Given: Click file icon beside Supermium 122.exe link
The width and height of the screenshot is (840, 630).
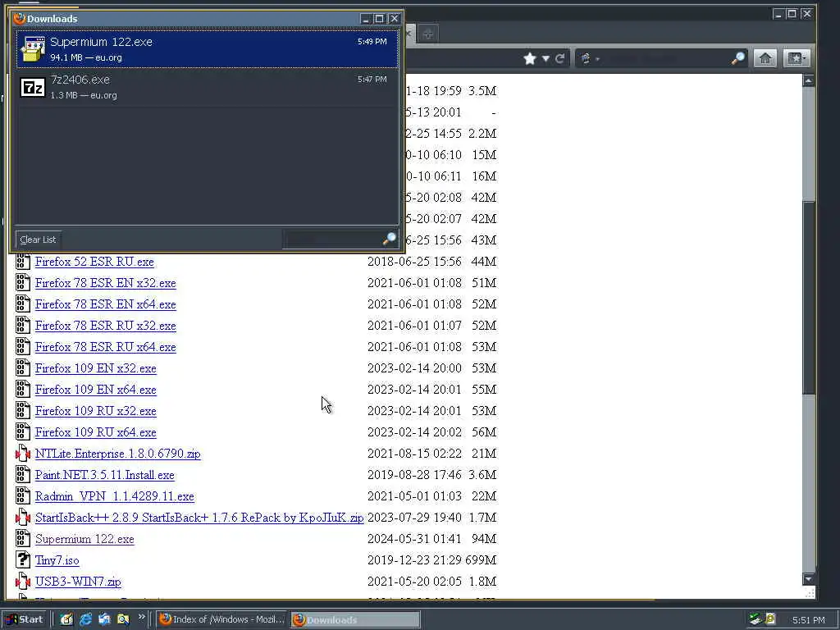Looking at the screenshot, I should point(22,539).
